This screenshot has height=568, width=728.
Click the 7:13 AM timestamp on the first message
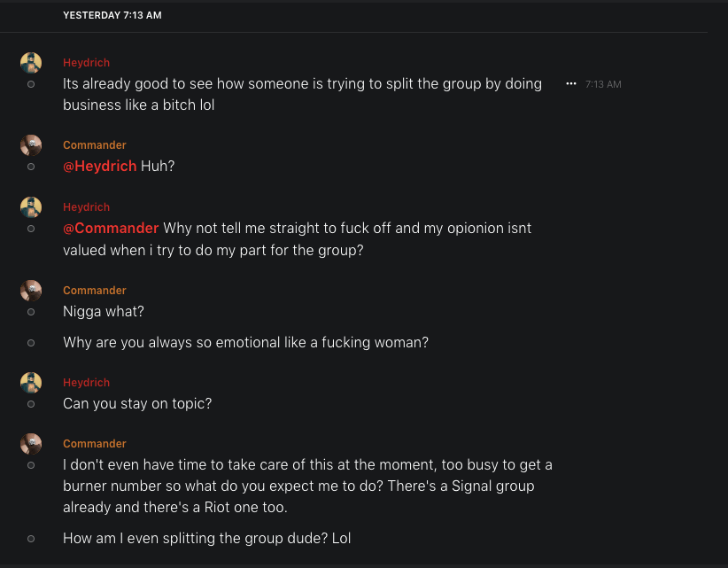click(x=603, y=84)
